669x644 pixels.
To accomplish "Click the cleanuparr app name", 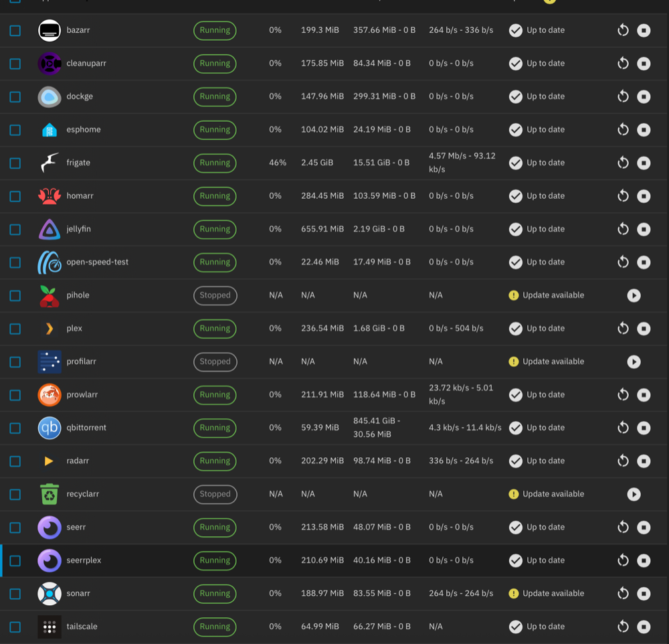I will [x=86, y=63].
